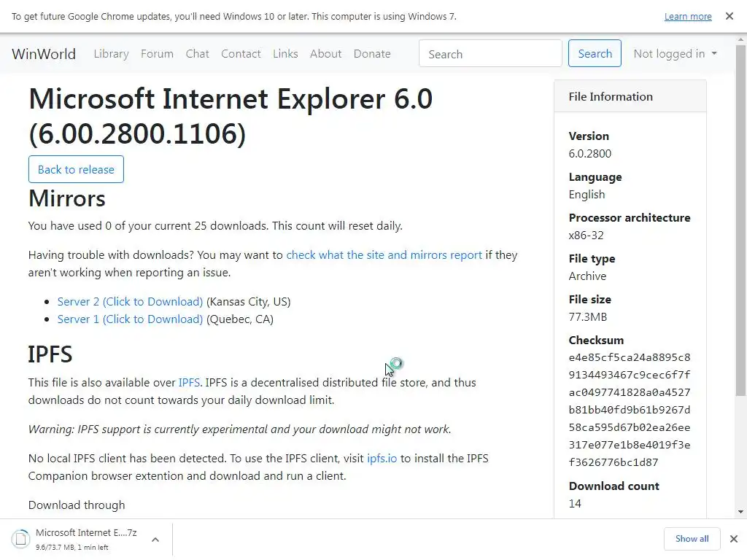Select the file size value 77.3MB
Image resolution: width=747 pixels, height=560 pixels.
(x=588, y=316)
